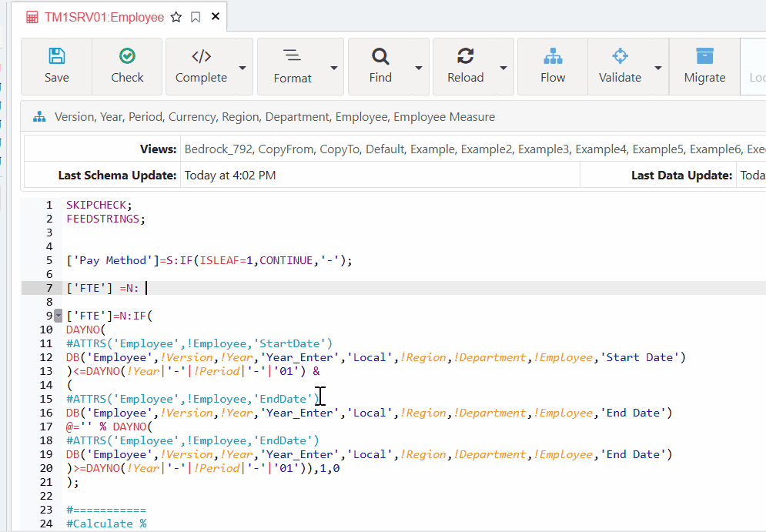Open the Reload options dropdown arrow
The image size is (766, 532).
coord(503,68)
